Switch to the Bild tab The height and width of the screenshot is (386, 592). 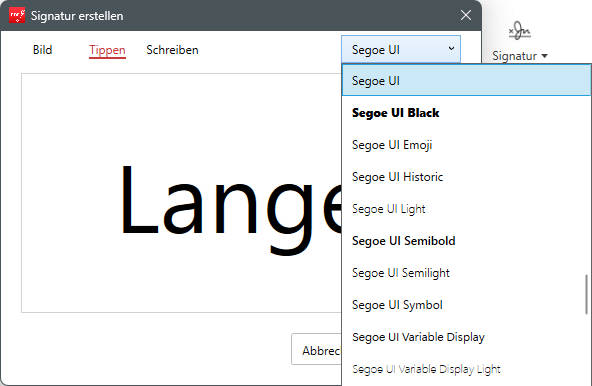42,50
